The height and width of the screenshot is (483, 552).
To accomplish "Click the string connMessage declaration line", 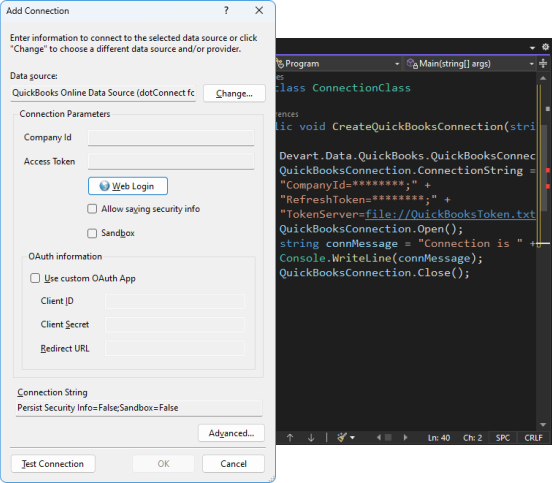I will (x=407, y=244).
